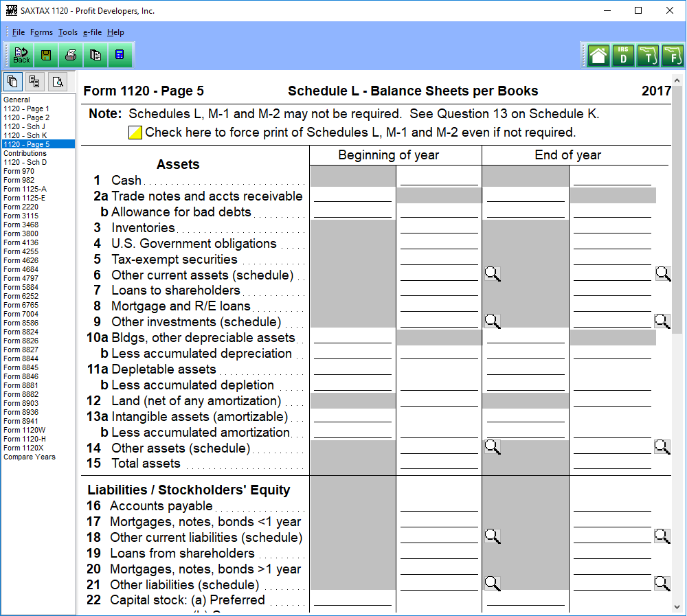Open the Forms menu
The height and width of the screenshot is (616, 687).
pos(41,32)
